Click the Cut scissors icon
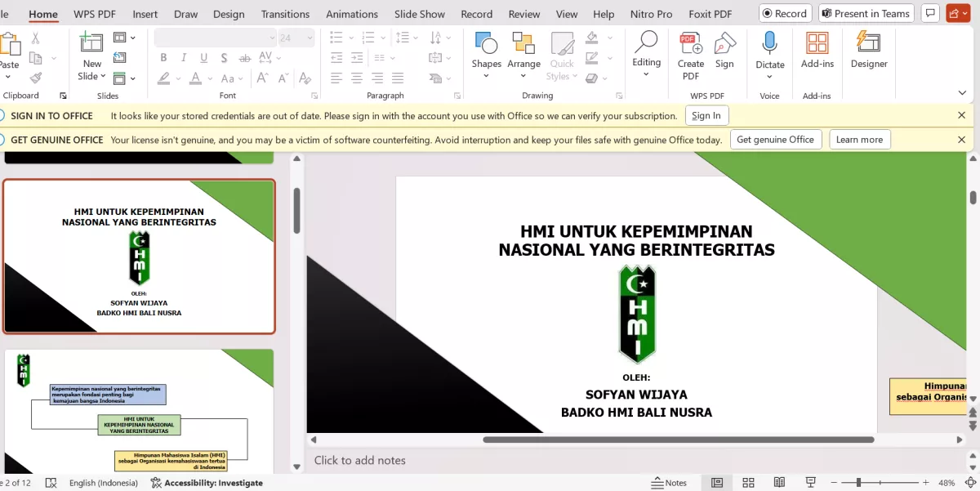 pyautogui.click(x=35, y=38)
